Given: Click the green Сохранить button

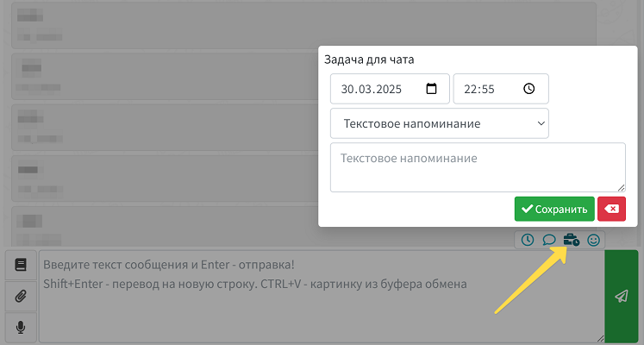Looking at the screenshot, I should pos(554,209).
